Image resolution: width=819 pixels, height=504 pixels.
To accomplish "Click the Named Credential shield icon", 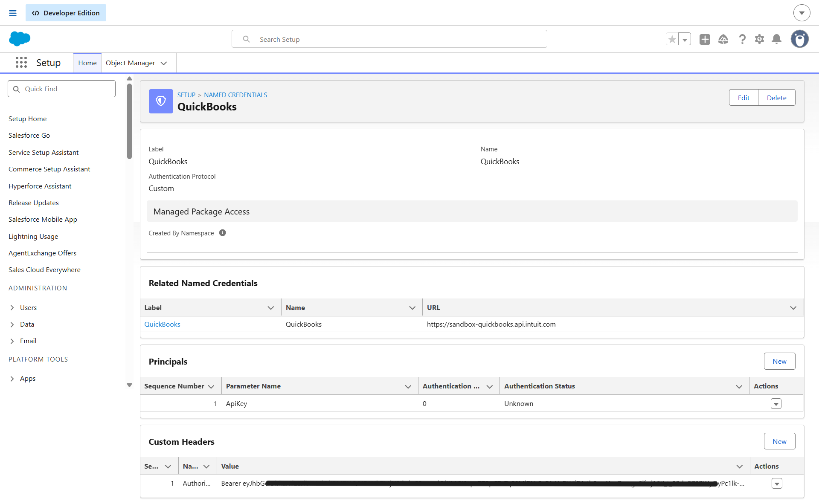I will 161,101.
